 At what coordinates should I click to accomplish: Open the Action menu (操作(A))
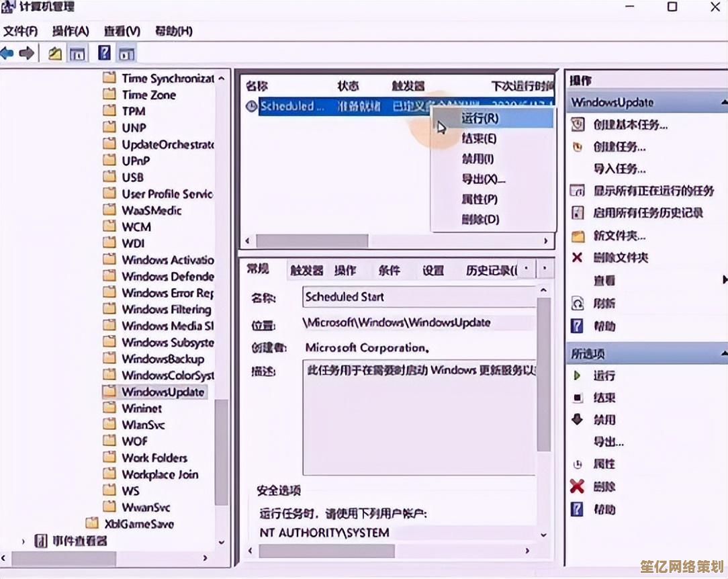(71, 31)
